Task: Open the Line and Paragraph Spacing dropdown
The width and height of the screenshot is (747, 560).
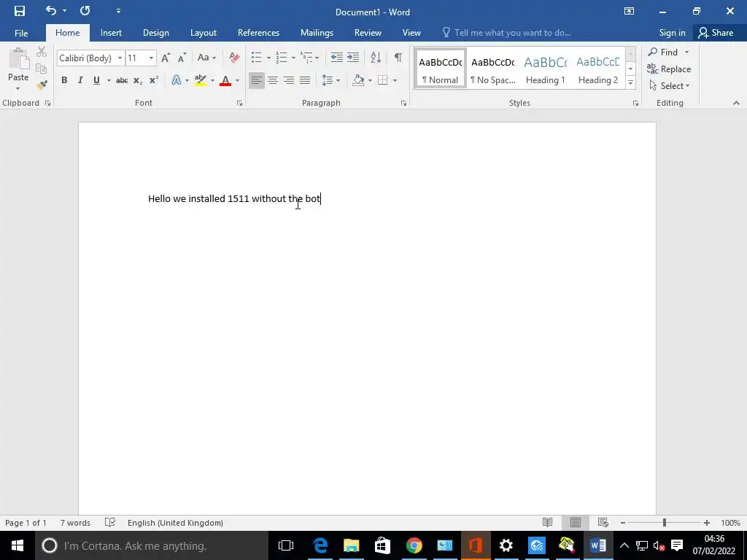Action: click(x=330, y=80)
